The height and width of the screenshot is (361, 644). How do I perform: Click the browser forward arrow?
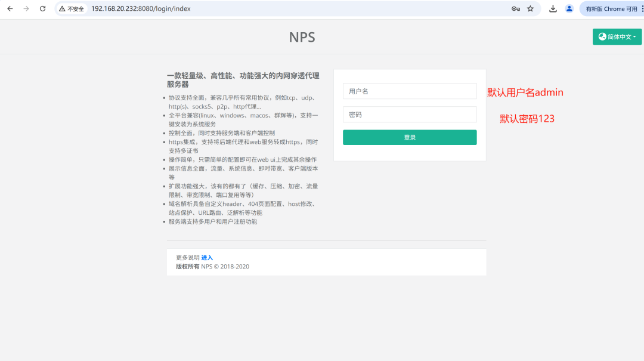pyautogui.click(x=26, y=8)
